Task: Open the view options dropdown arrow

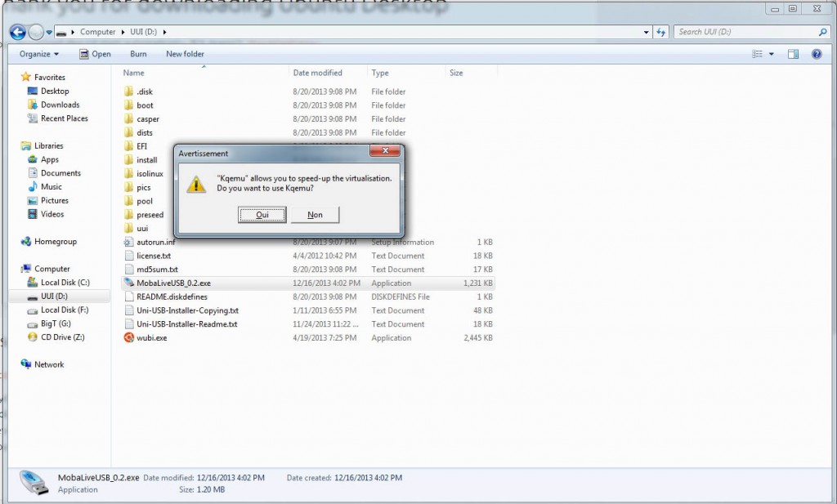Action: click(772, 54)
